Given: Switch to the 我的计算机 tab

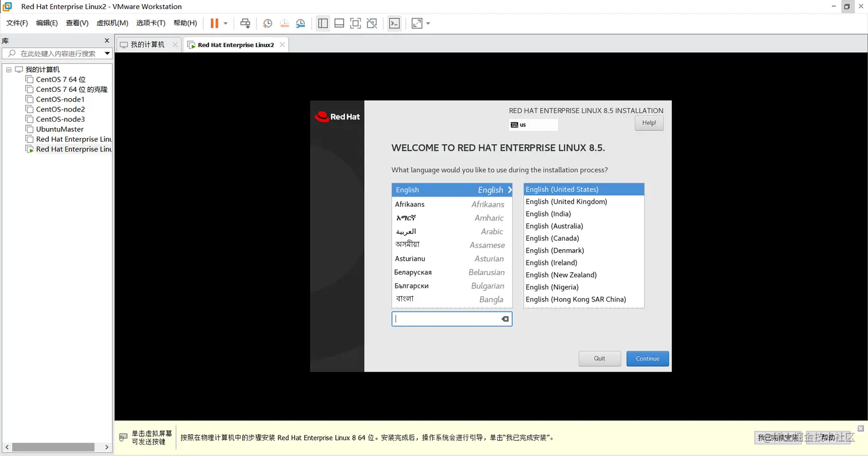Looking at the screenshot, I should [x=147, y=45].
